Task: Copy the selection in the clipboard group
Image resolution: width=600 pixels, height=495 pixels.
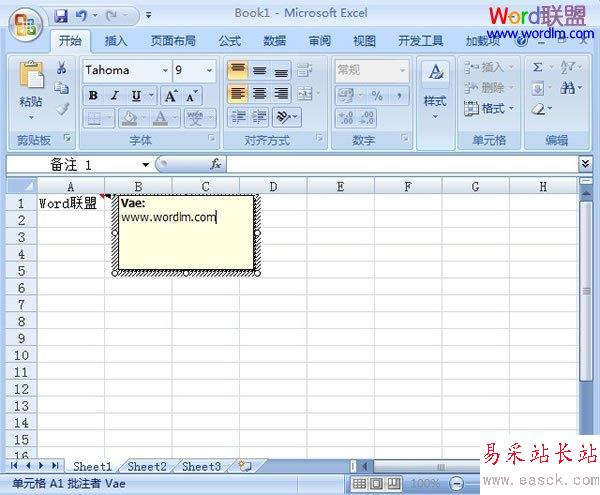Action: [61, 88]
